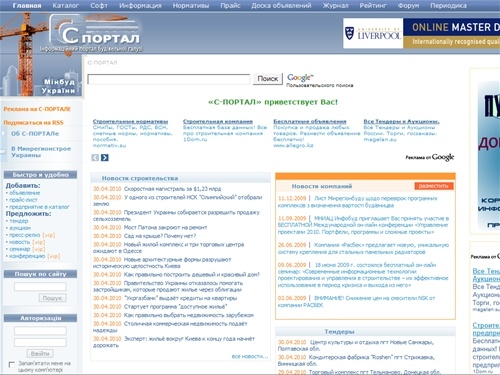This screenshot has width=500, height=375.
Task: Click add прайс-лист link
Action: pos(23,200)
